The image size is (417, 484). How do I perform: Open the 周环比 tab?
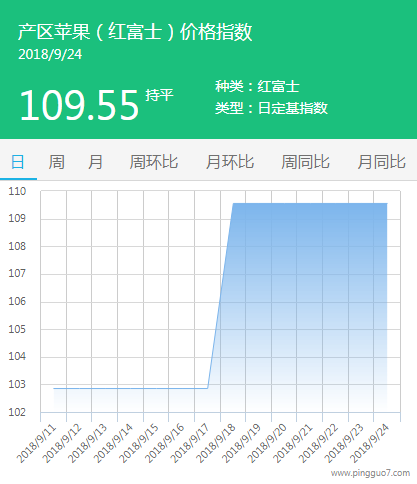154,162
